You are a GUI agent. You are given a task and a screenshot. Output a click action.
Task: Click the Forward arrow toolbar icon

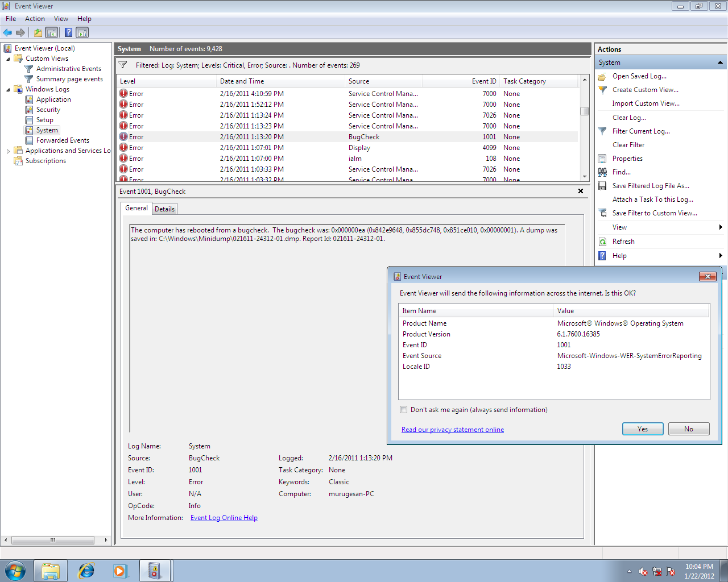click(x=20, y=32)
